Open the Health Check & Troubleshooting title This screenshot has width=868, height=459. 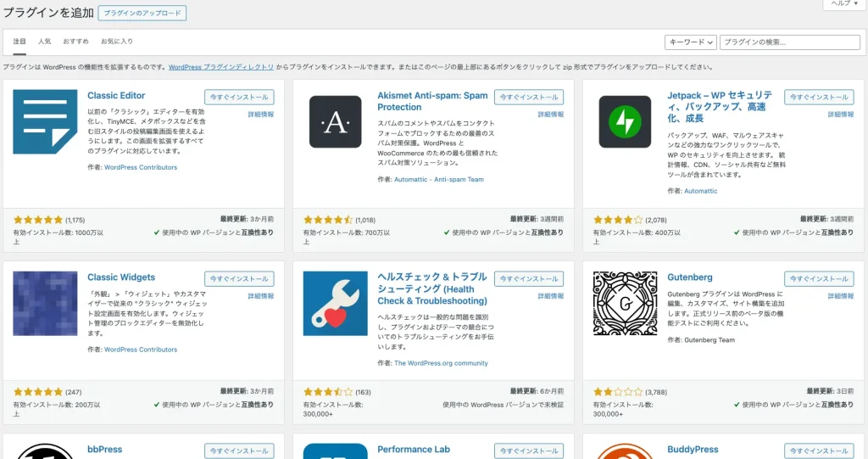pos(432,288)
